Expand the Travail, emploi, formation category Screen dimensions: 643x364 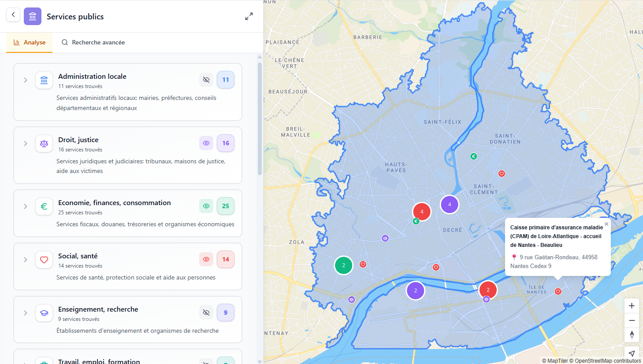click(25, 361)
